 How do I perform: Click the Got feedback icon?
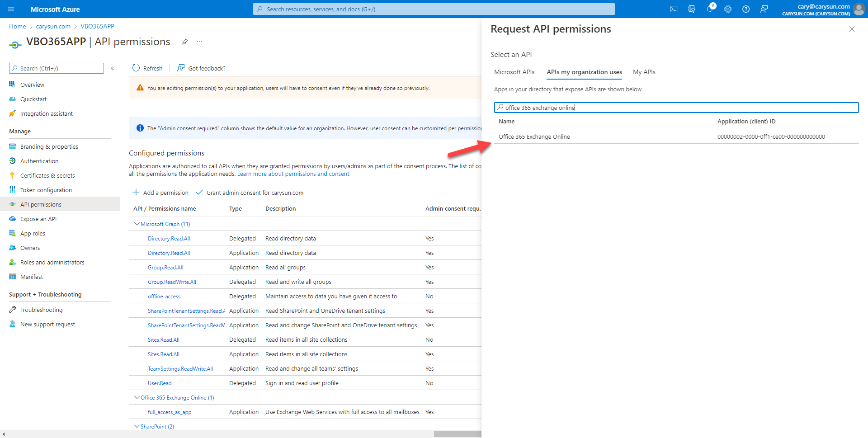(x=181, y=68)
